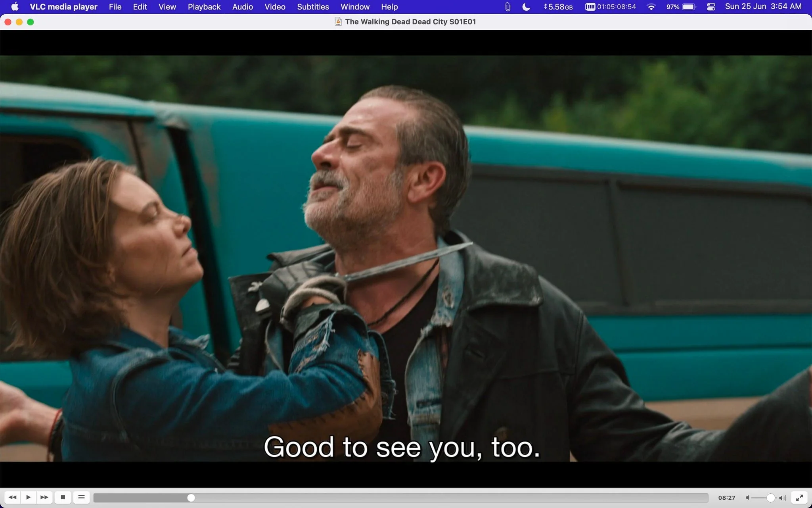This screenshot has height=508, width=812.
Task: Click the volume slider knob
Action: pos(770,498)
